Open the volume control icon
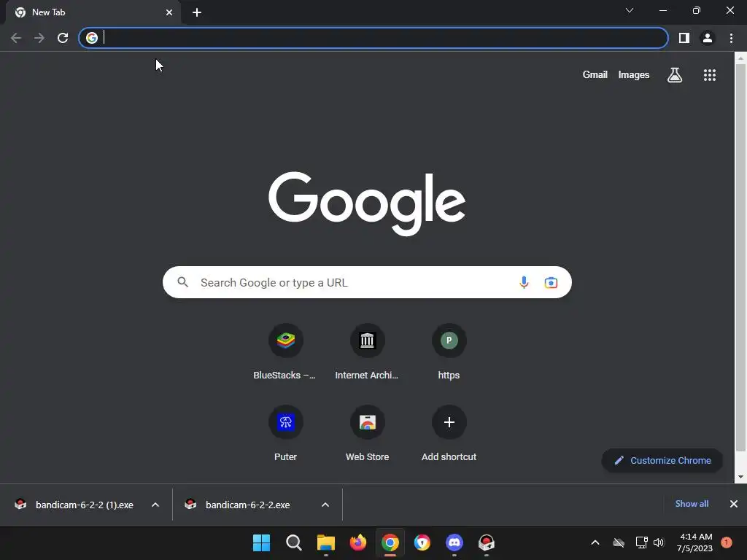747x560 pixels. pyautogui.click(x=659, y=542)
